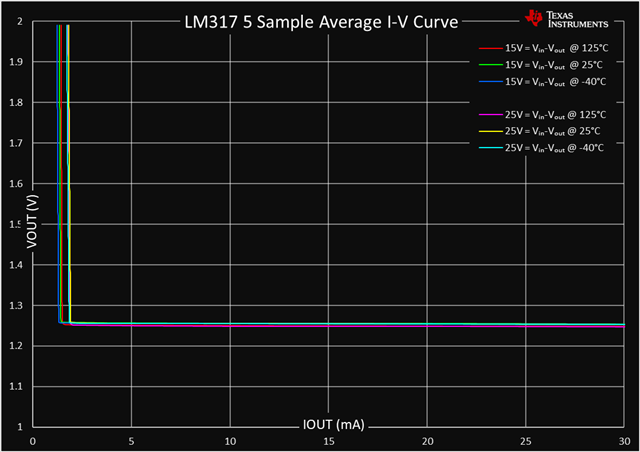This screenshot has width=640, height=452.
Task: Click legend text 15V = Vin-Vout @ 25°C
Action: tap(554, 65)
